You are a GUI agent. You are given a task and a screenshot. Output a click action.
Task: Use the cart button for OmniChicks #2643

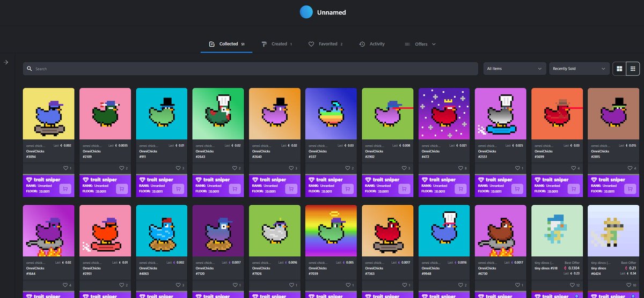click(235, 189)
